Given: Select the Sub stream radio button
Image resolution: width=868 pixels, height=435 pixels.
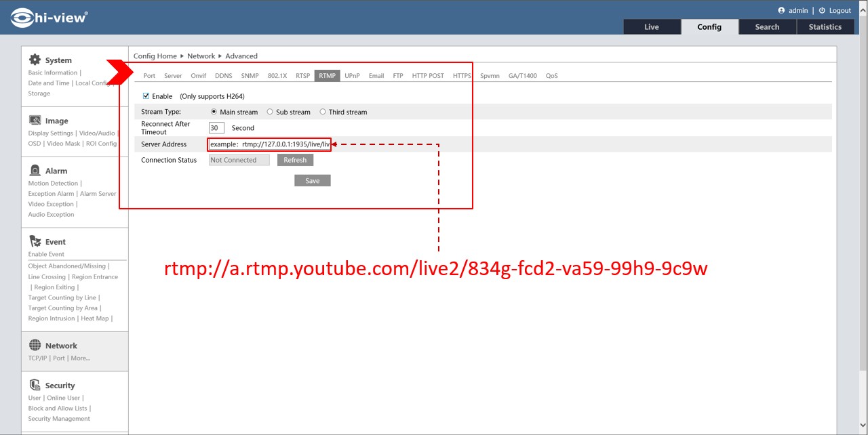Looking at the screenshot, I should (x=270, y=112).
